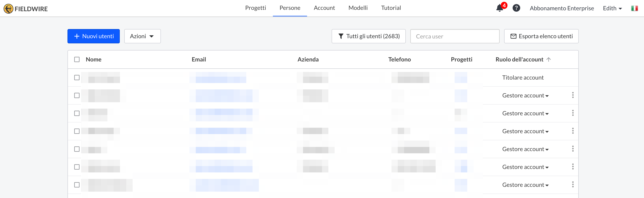This screenshot has height=198, width=644.
Task: Check the seventh user row checkbox
Action: (x=77, y=185)
